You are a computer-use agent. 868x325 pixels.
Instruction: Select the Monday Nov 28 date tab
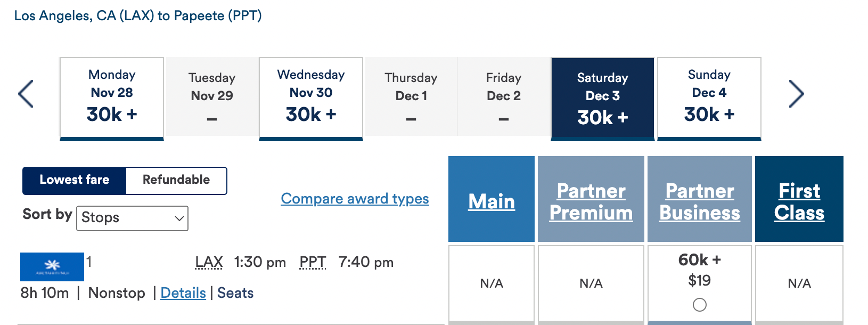coord(112,97)
